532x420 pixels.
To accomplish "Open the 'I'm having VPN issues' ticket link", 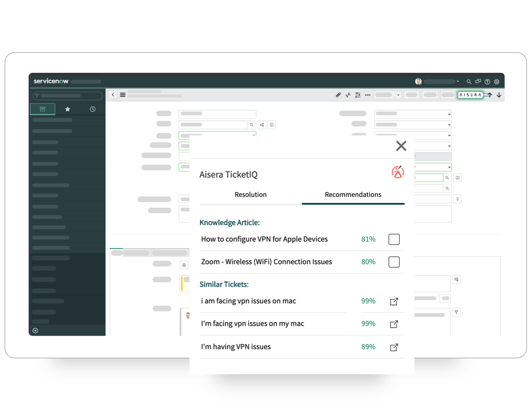I will tap(394, 347).
